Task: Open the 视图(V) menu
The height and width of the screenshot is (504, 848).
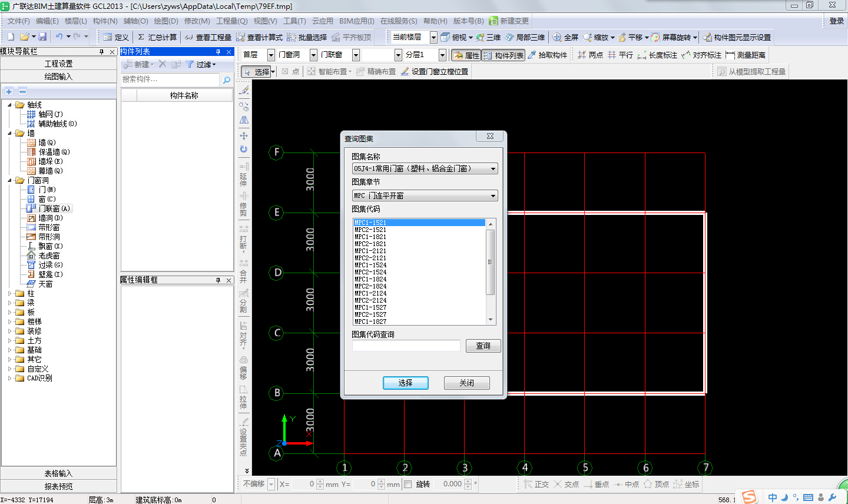Action: pyautogui.click(x=265, y=21)
